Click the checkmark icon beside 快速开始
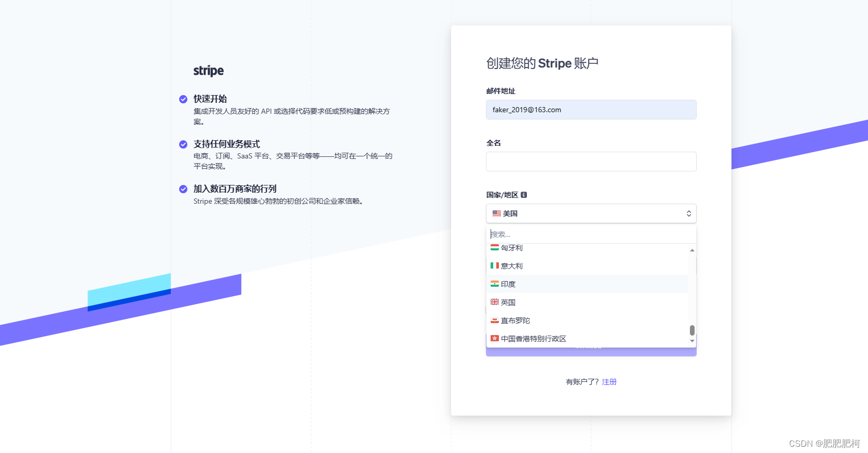The image size is (868, 453). (x=183, y=99)
